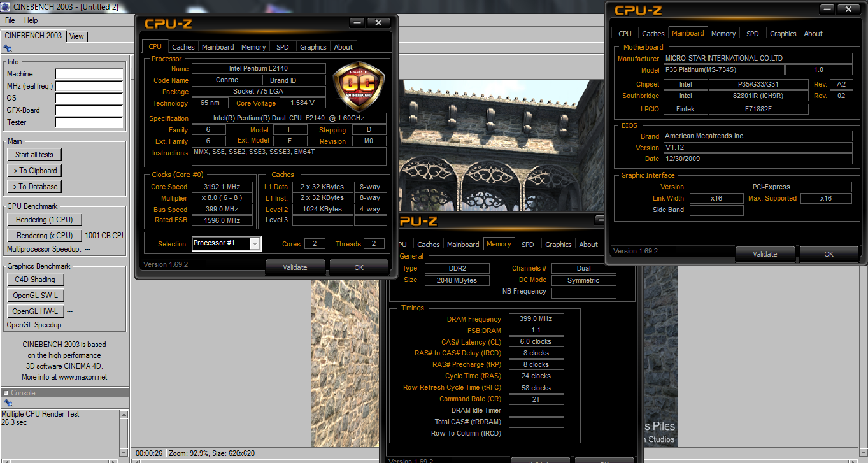Minimize the left CPU-Z window
The image size is (868, 463).
click(x=357, y=22)
